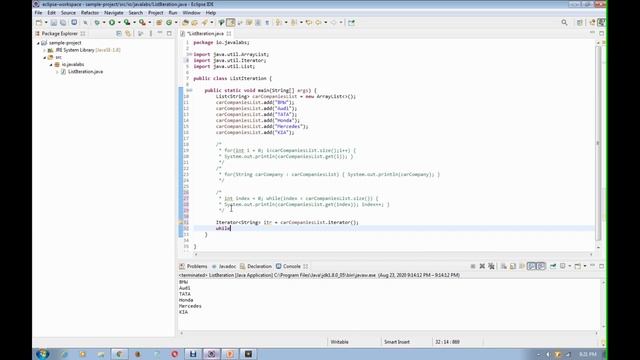
Task: Toggle Scroll Lock in Console toolbar
Action: click(513, 266)
